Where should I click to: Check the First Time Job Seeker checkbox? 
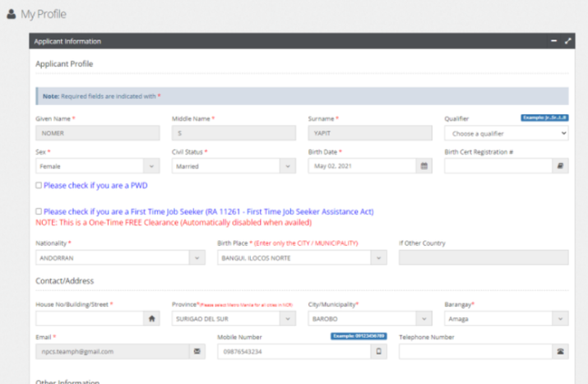[x=39, y=211]
